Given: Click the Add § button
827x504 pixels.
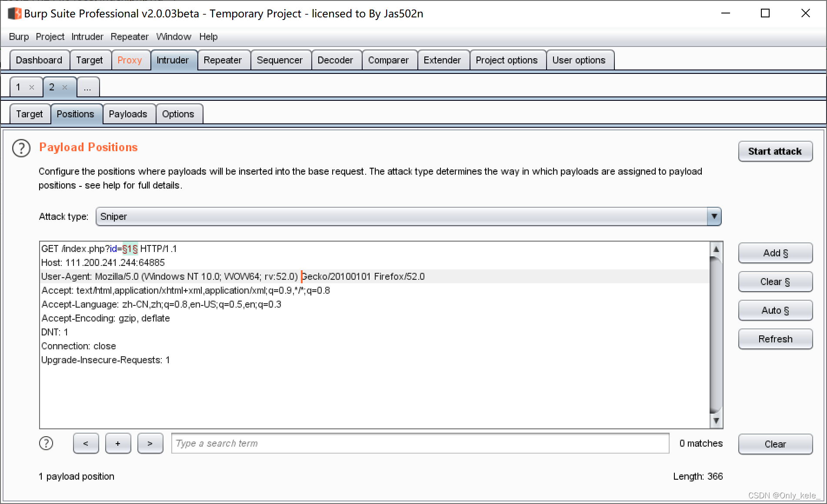Looking at the screenshot, I should point(775,253).
